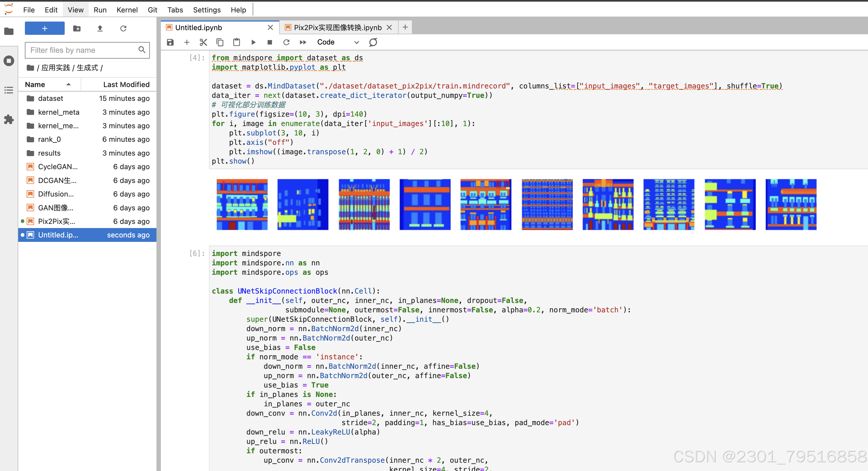868x471 pixels.
Task: Sort files by Last Modified column
Action: click(x=126, y=85)
